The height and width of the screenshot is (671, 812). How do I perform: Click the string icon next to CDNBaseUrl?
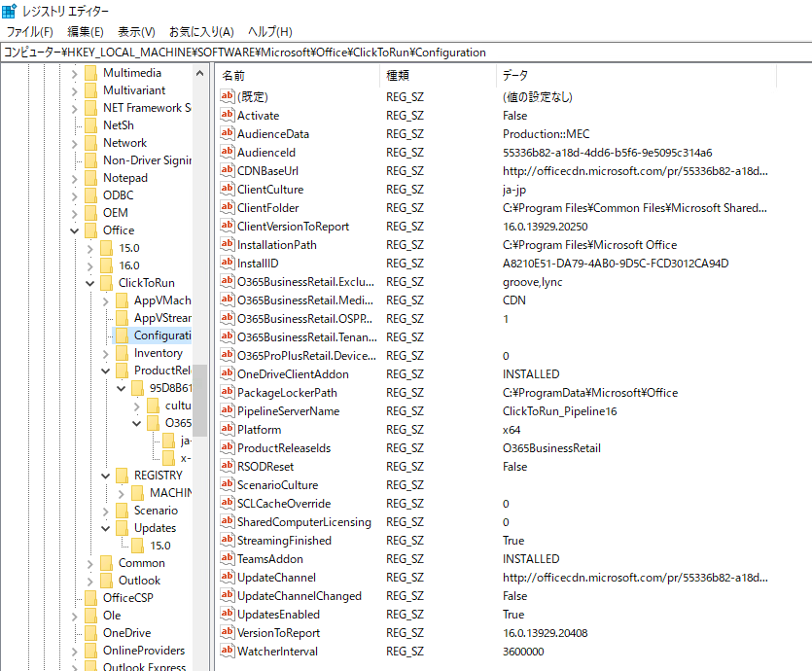pos(228,170)
